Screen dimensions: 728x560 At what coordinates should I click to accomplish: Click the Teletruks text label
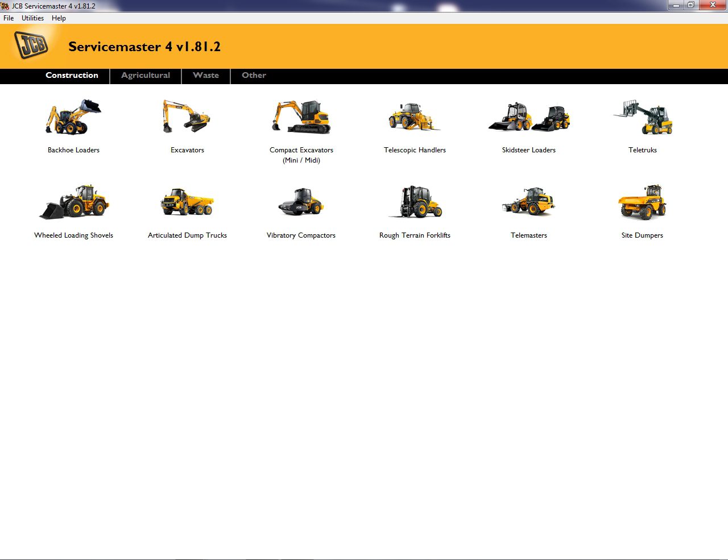(x=643, y=150)
